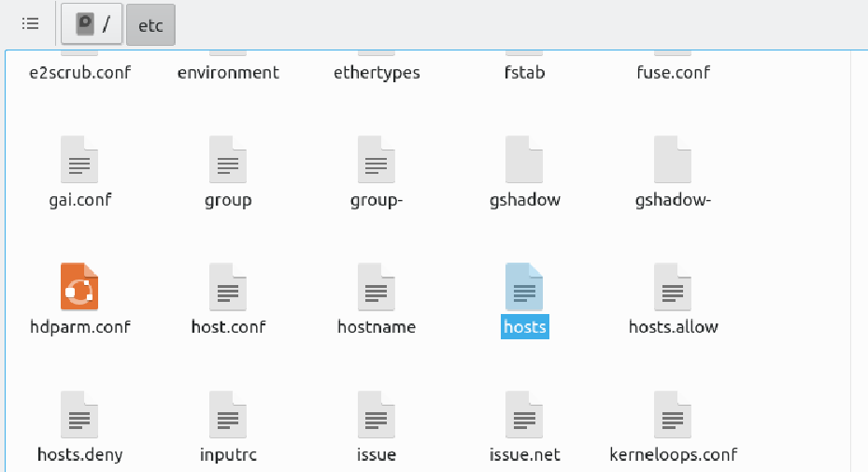Select the hosts.allow file icon
This screenshot has width=868, height=472.
673,286
